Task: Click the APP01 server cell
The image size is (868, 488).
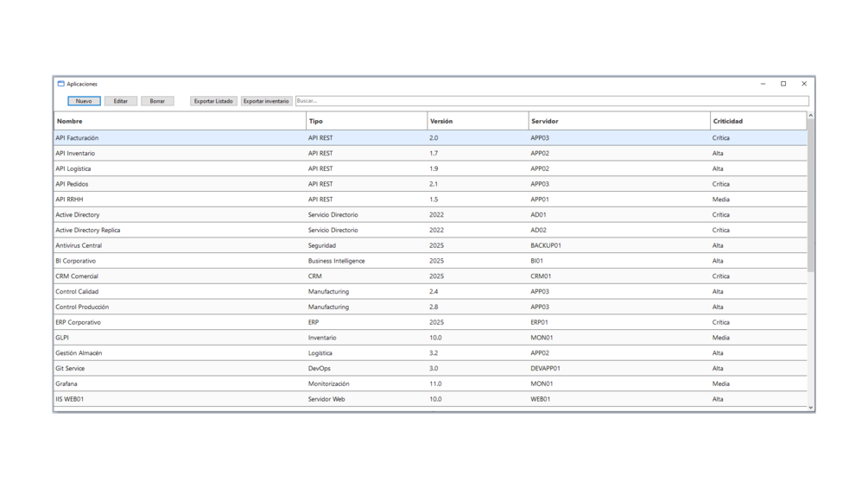Action: point(540,200)
